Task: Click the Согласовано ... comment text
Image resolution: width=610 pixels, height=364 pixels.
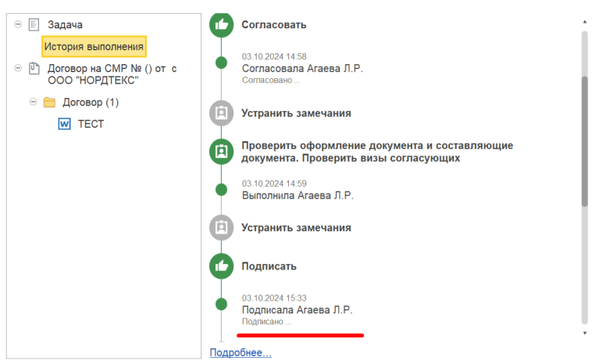Action: pos(271,80)
